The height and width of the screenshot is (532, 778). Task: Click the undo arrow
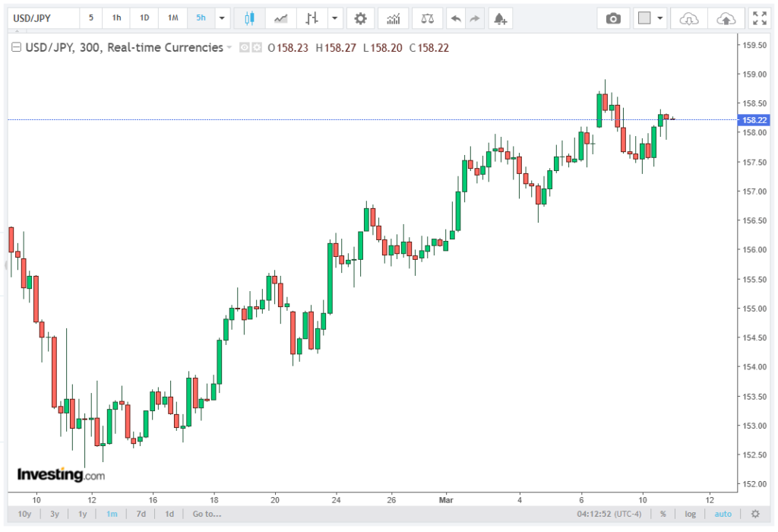(x=455, y=18)
